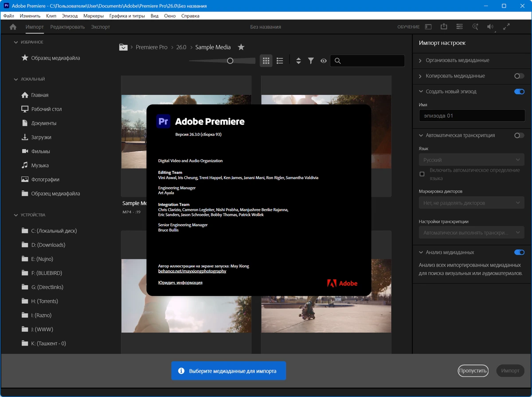The image size is (532, 397).
Task: Open the Справка menu
Action: pos(190,16)
